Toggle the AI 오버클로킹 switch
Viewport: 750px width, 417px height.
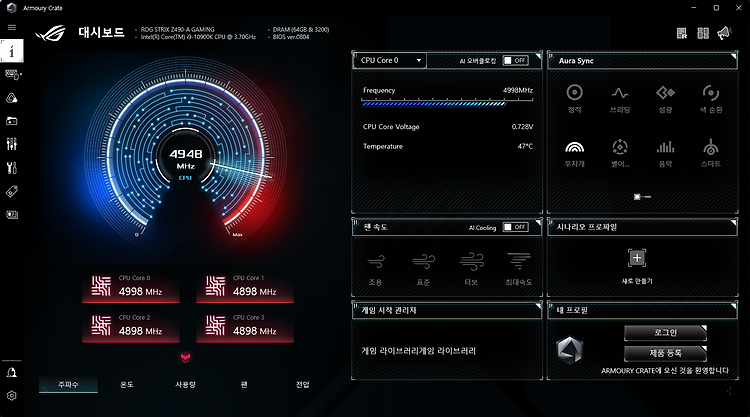(516, 60)
